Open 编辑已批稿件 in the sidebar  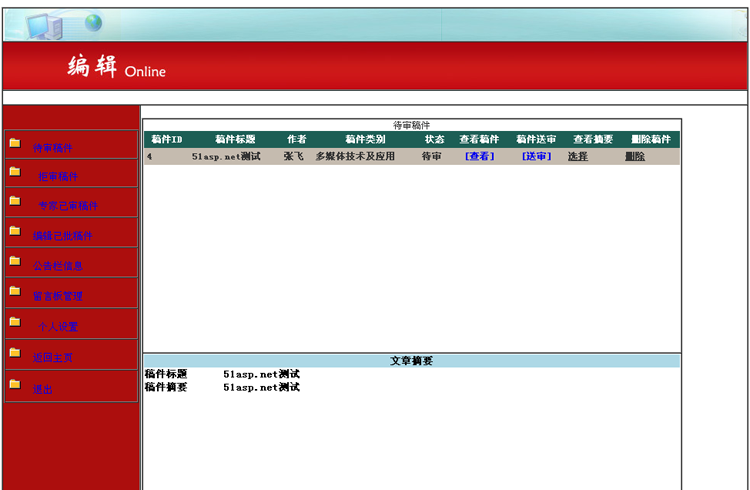coord(63,236)
